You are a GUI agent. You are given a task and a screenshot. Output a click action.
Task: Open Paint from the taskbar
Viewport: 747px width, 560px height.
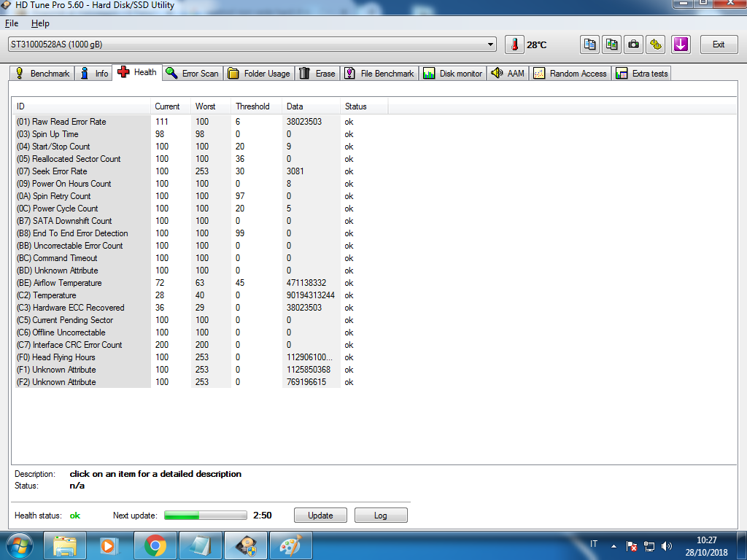(x=290, y=545)
